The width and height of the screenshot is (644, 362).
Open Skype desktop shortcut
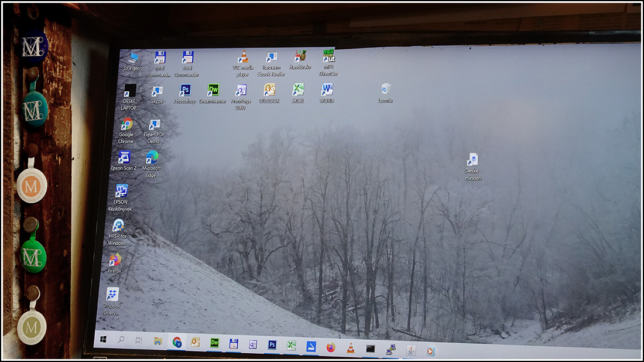coord(157,94)
